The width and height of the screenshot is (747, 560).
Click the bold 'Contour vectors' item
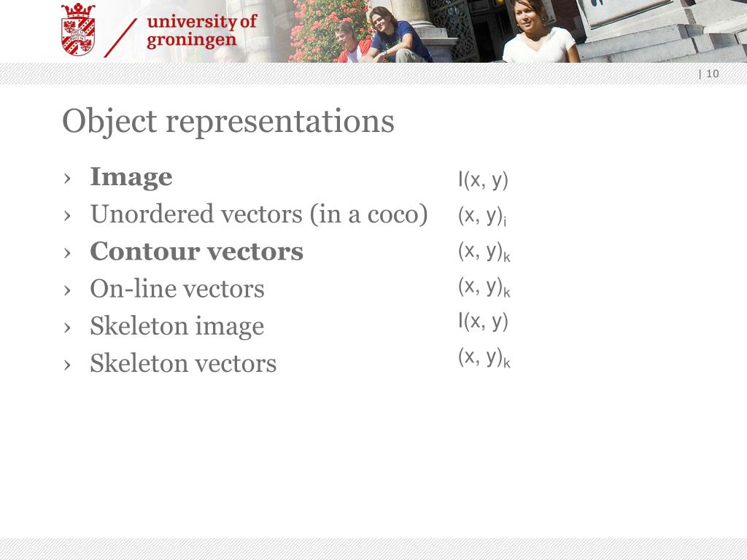pyautogui.click(x=196, y=252)
